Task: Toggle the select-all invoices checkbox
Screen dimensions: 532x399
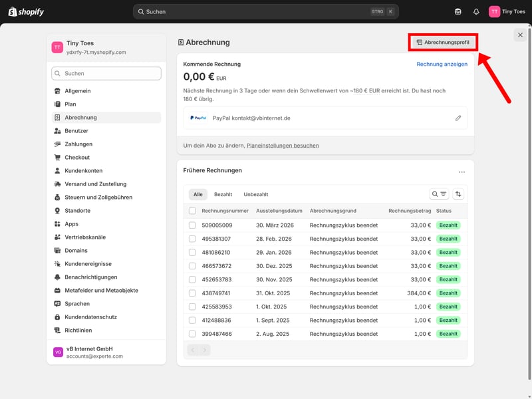Action: coord(192,211)
